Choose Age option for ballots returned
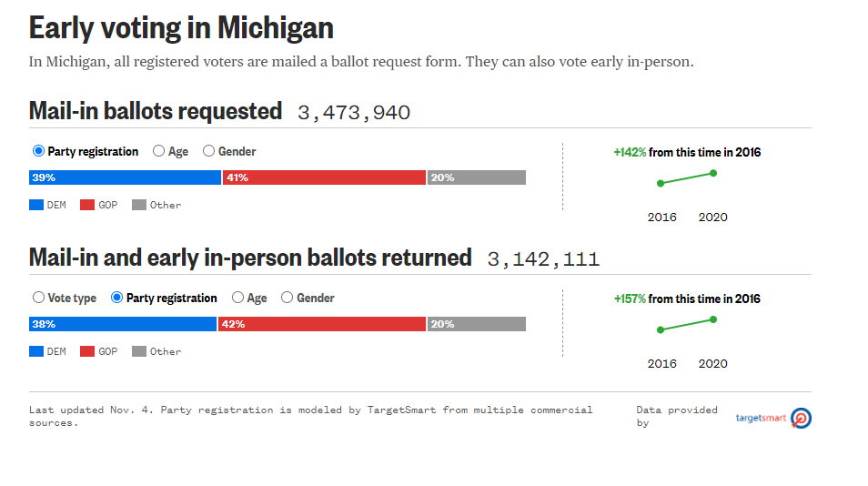This screenshot has height=486, width=868. 238,298
